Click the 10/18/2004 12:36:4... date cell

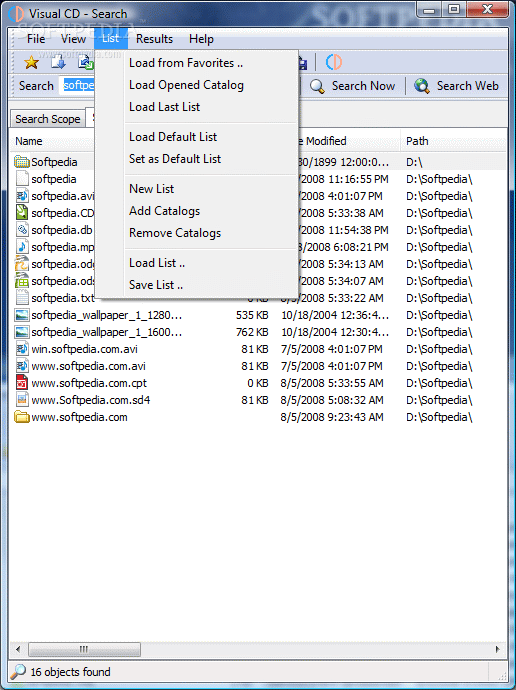[x=335, y=315]
